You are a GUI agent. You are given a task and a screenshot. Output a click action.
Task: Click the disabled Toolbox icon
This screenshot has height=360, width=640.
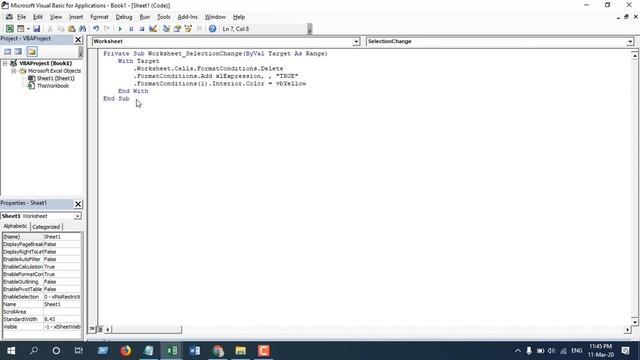tap(199, 29)
